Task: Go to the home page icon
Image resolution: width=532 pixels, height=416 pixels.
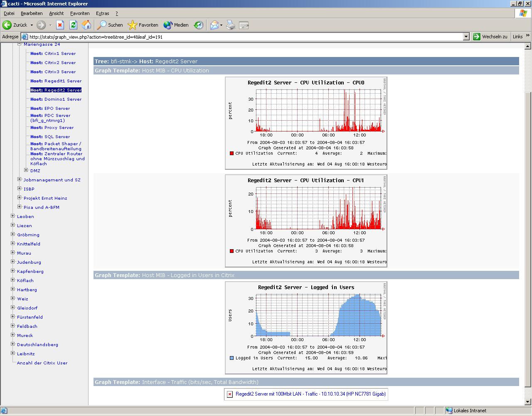Action: click(x=86, y=25)
